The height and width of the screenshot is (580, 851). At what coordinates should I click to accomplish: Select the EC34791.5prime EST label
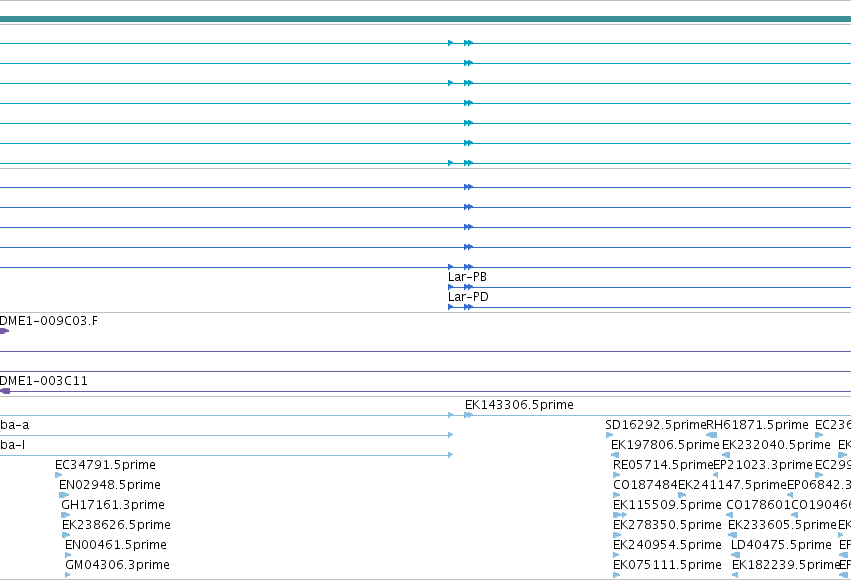click(x=105, y=465)
